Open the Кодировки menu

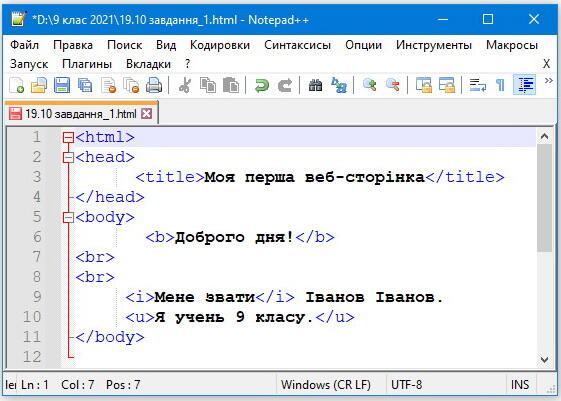(220, 45)
